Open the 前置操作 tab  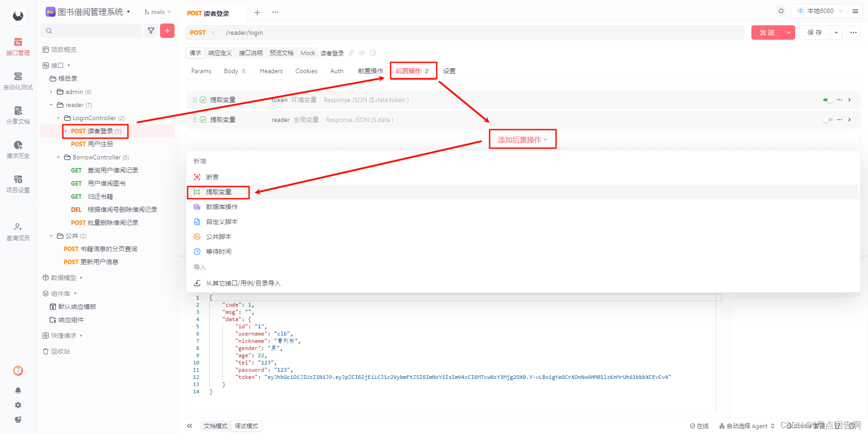(x=370, y=71)
